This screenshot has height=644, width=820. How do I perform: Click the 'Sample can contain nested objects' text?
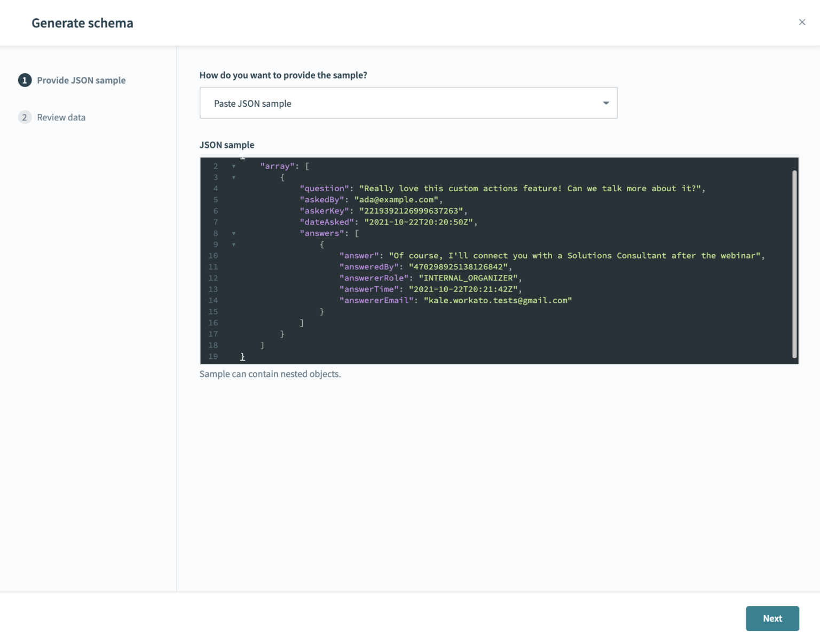270,374
